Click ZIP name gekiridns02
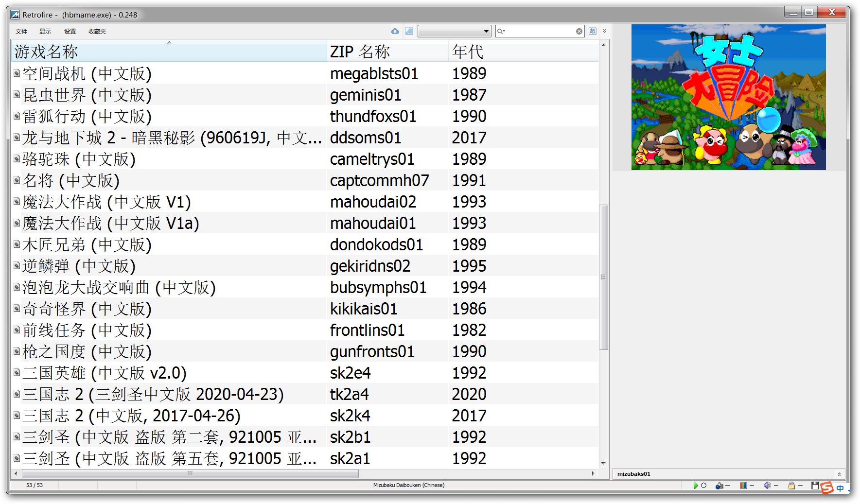The width and height of the screenshot is (860, 504). (370, 266)
